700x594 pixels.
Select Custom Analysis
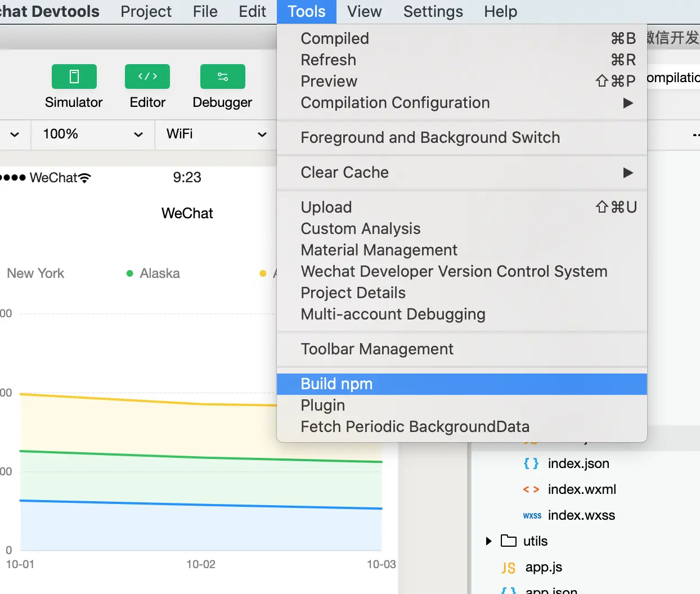pyautogui.click(x=462, y=228)
